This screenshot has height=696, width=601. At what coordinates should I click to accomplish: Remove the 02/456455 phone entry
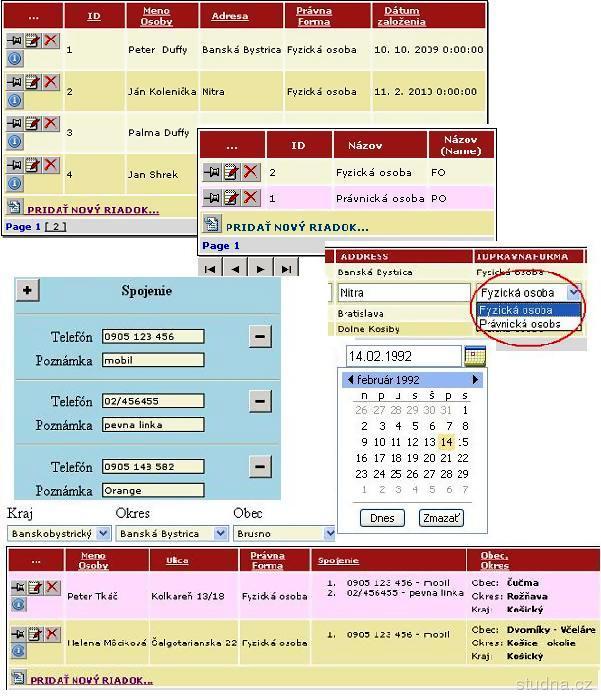click(x=260, y=401)
